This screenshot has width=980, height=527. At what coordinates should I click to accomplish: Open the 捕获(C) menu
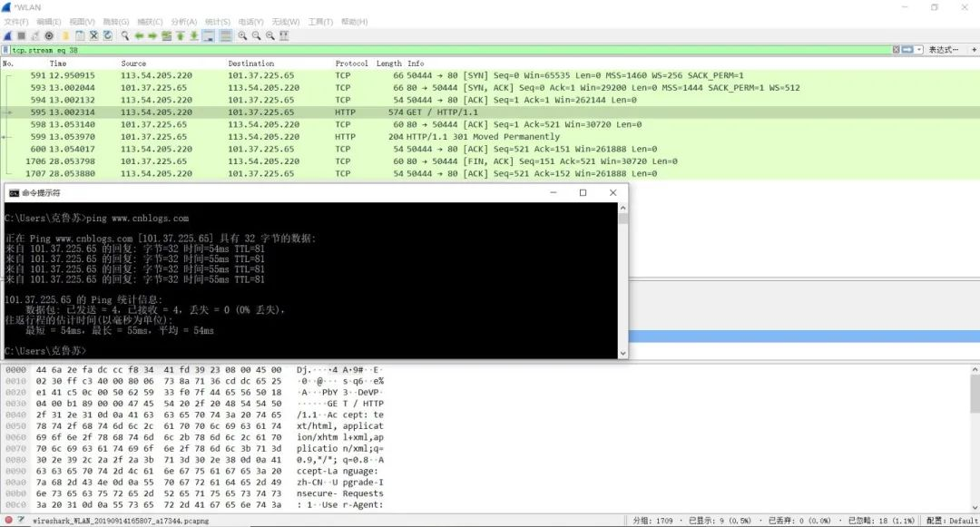pos(150,22)
